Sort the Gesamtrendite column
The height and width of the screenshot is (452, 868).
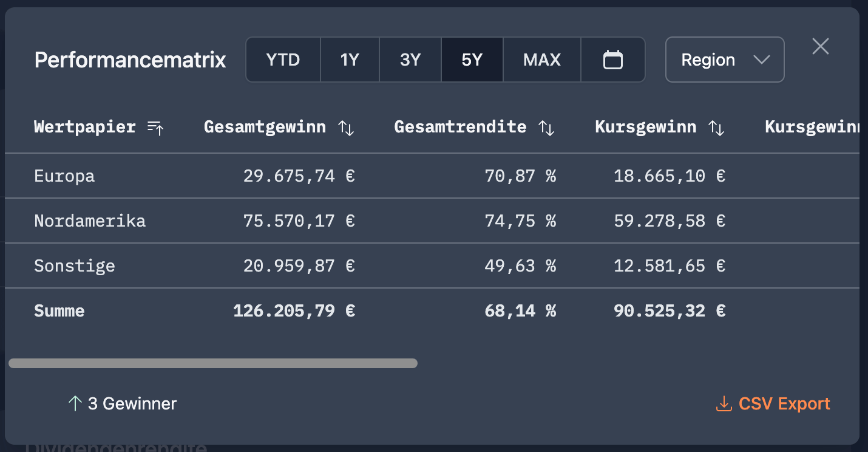click(548, 128)
